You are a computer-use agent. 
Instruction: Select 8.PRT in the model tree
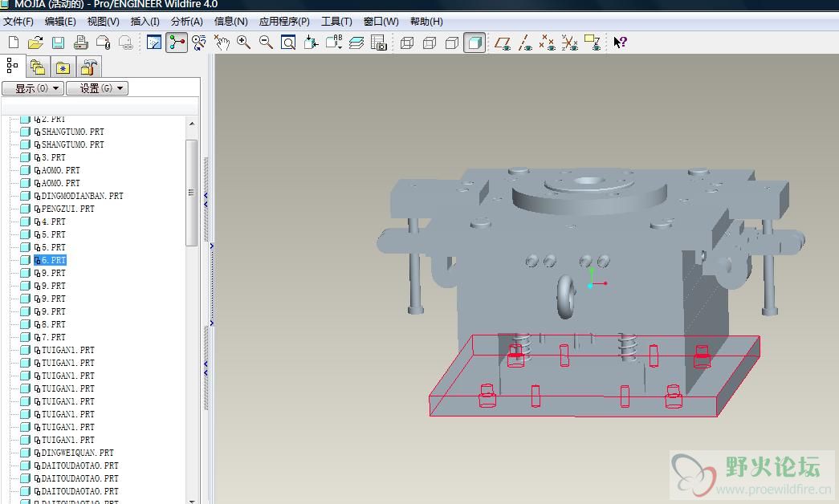pyautogui.click(x=54, y=324)
